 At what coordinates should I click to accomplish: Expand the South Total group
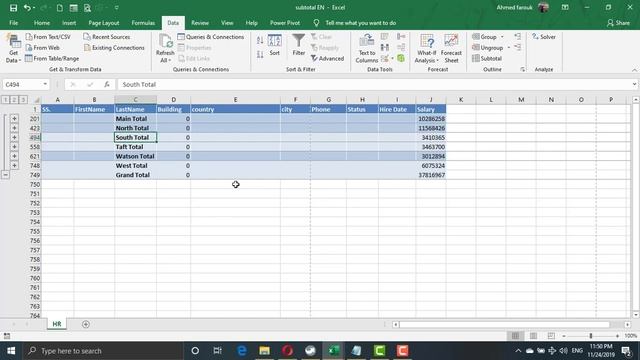click(x=14, y=138)
